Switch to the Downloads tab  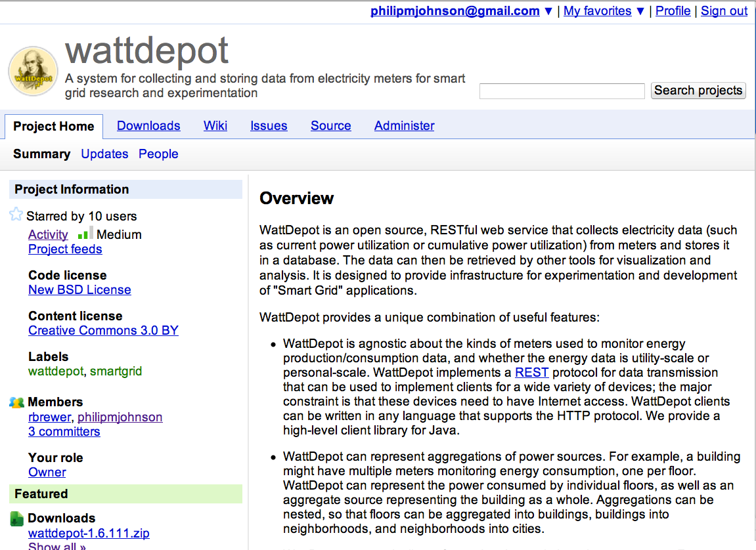point(148,126)
